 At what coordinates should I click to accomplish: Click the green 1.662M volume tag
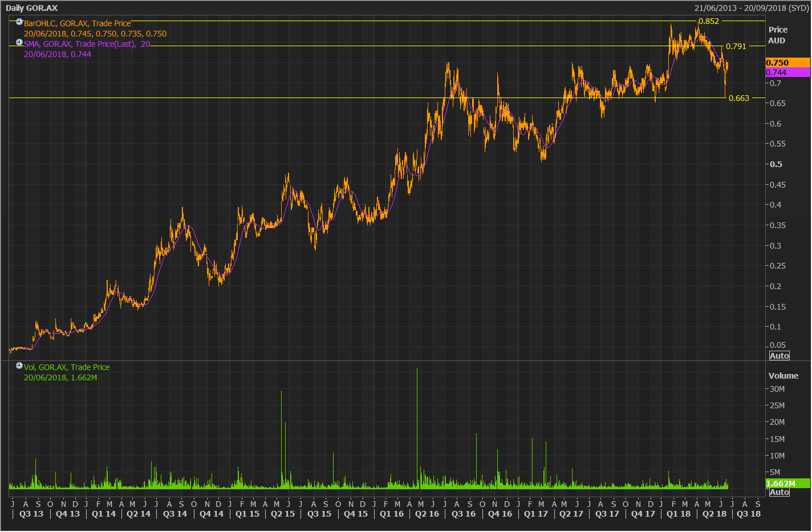[x=787, y=484]
